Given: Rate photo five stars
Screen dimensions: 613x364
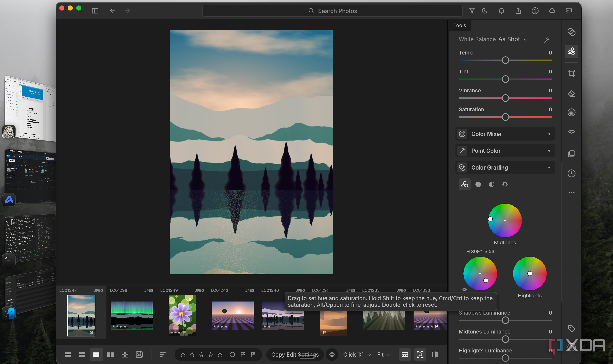Looking at the screenshot, I should point(220,355).
